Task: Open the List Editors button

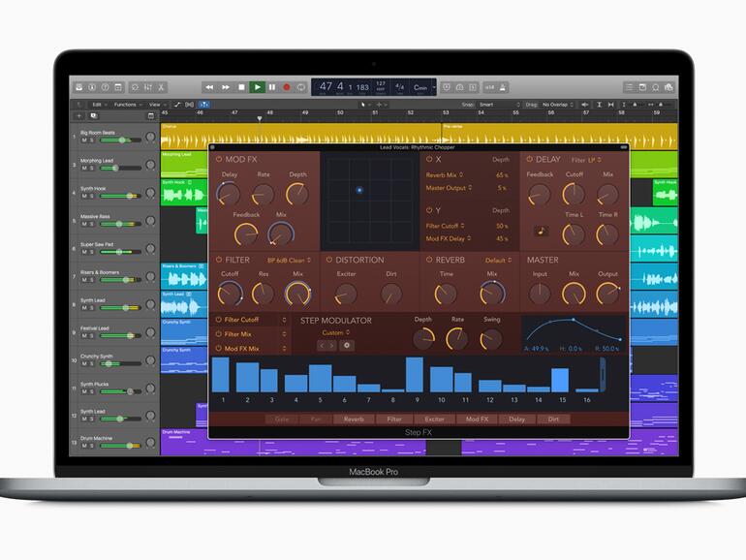Action: [630, 87]
